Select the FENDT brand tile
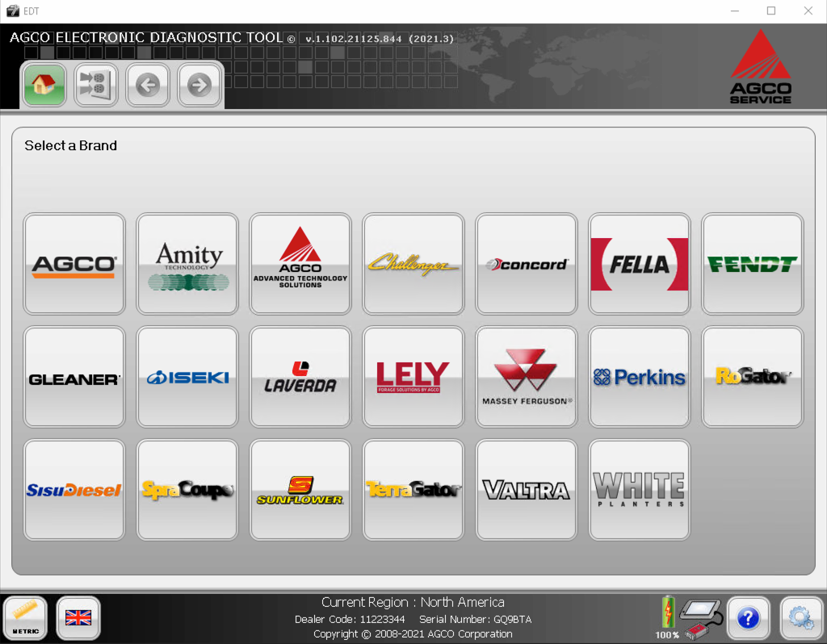The image size is (827, 644). [752, 263]
